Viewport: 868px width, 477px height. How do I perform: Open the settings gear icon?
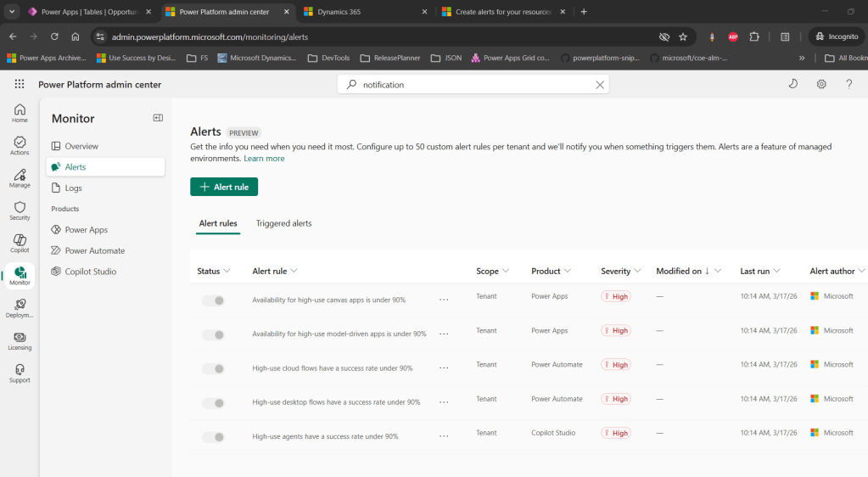coord(821,84)
